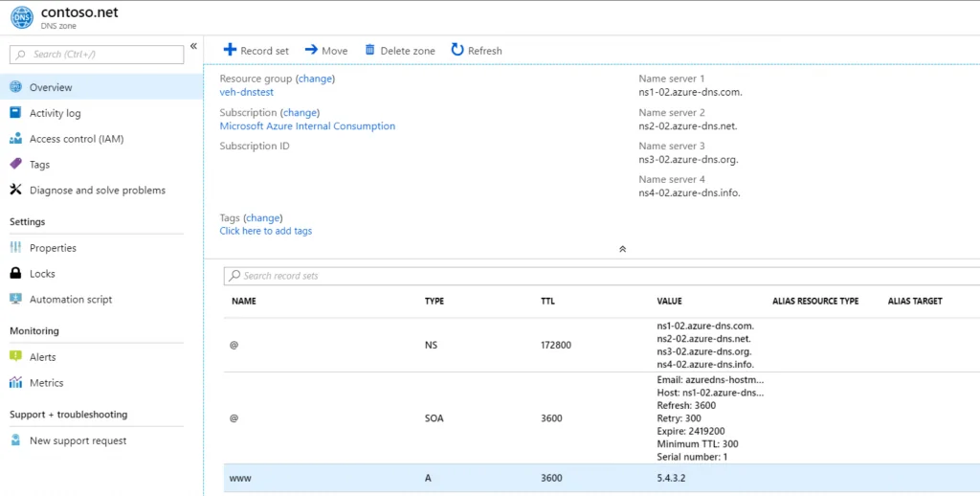Open Microsoft Azure Internal Consumption link
Screen dimensions: 980x496
pos(307,125)
